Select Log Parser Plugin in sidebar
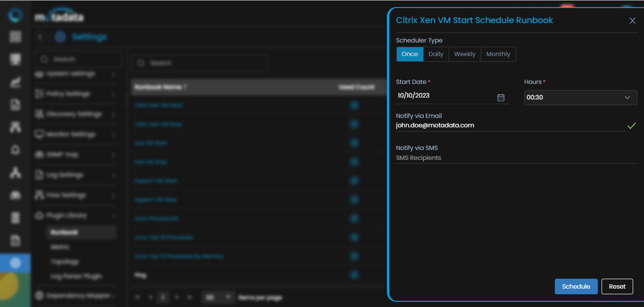Viewport: 644px width, 307px height. click(76, 276)
